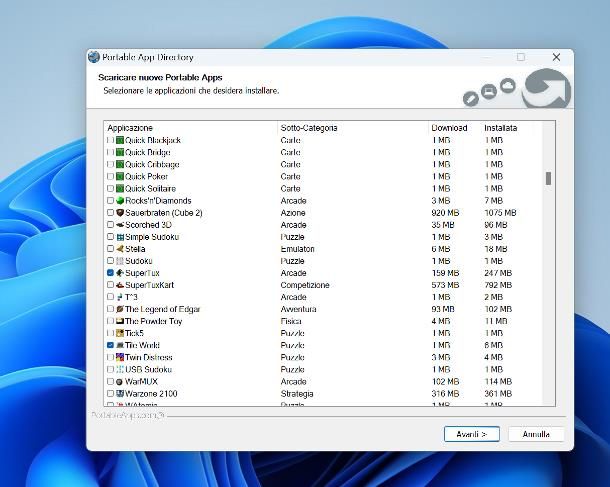Click the Scorched 3D icon
The width and height of the screenshot is (610, 487).
(x=120, y=225)
